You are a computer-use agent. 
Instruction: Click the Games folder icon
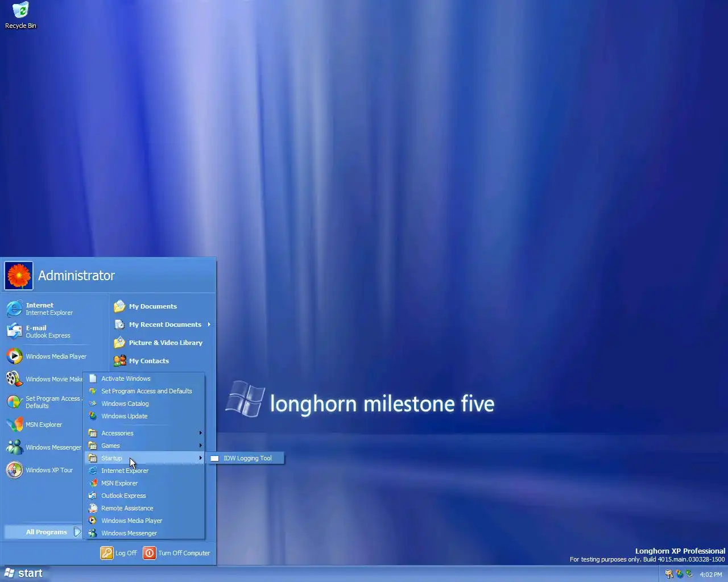click(x=93, y=446)
